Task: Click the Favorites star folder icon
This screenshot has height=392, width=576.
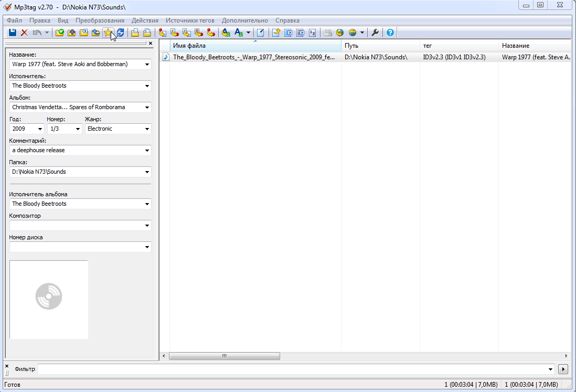Action: pos(108,33)
